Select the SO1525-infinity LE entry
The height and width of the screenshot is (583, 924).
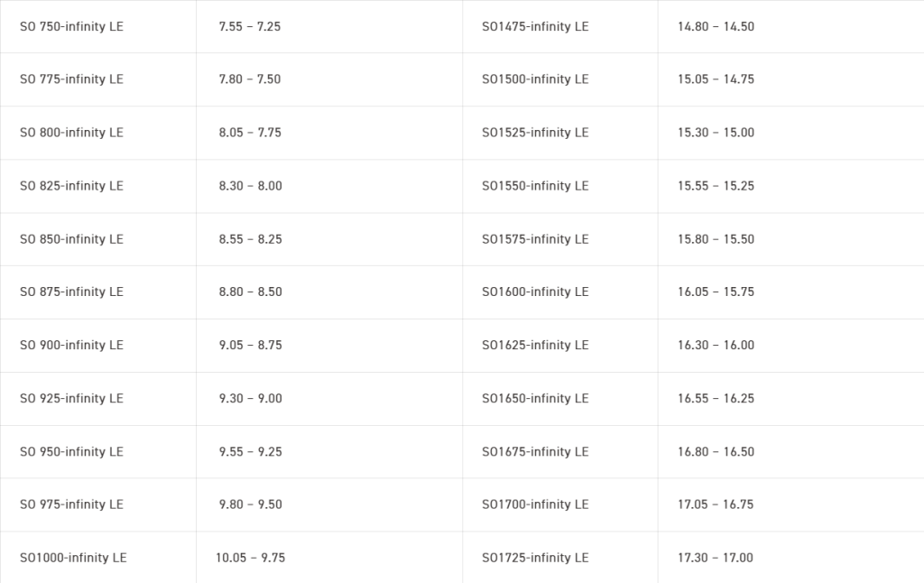coord(535,133)
